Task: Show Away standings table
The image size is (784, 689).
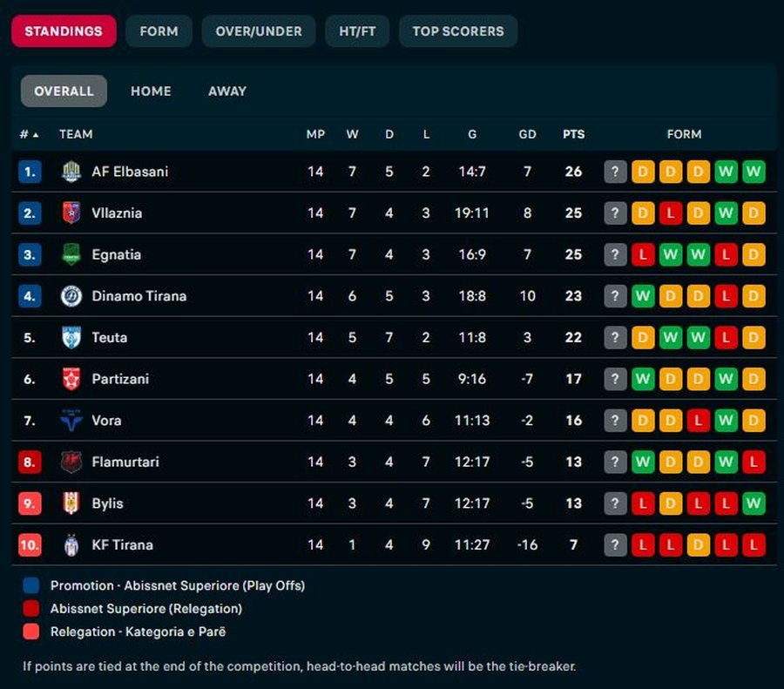Action: 227,91
